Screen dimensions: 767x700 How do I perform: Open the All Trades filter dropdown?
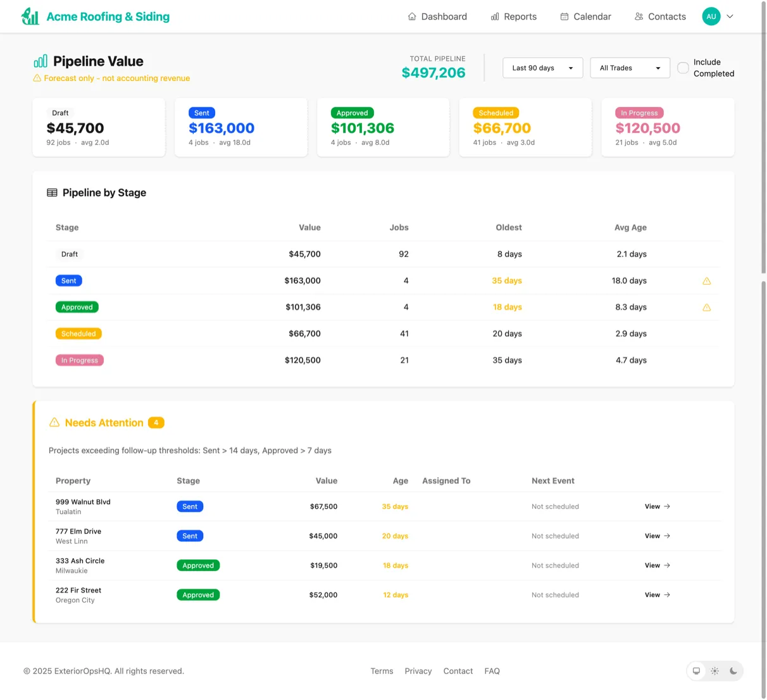(x=630, y=68)
